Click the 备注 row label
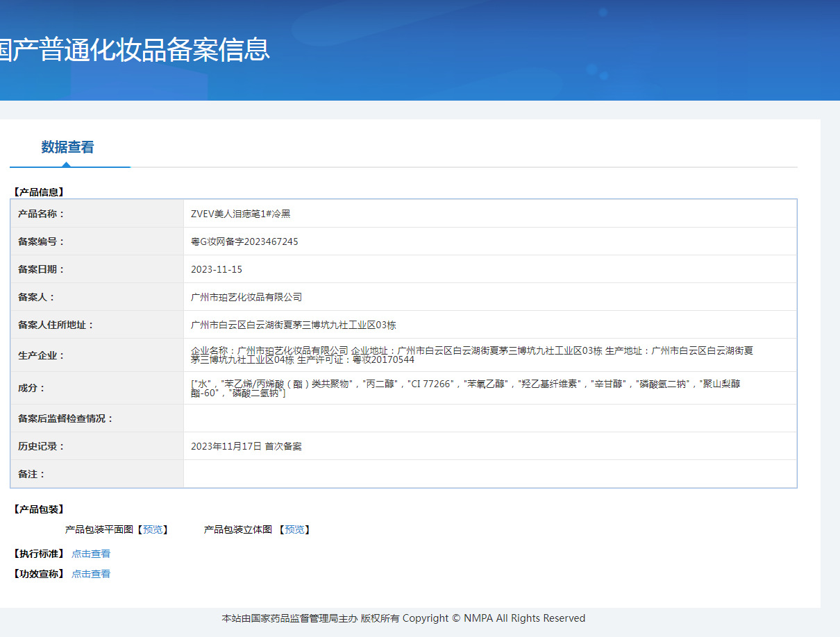The image size is (840, 637). click(31, 474)
